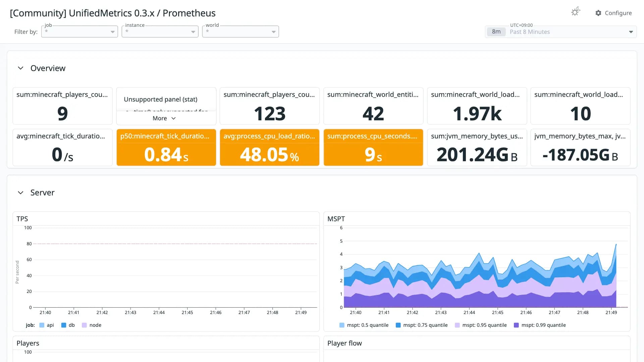Screen dimensions: 644x362
Task: Collapse the Server section chevron
Action: coord(20,192)
